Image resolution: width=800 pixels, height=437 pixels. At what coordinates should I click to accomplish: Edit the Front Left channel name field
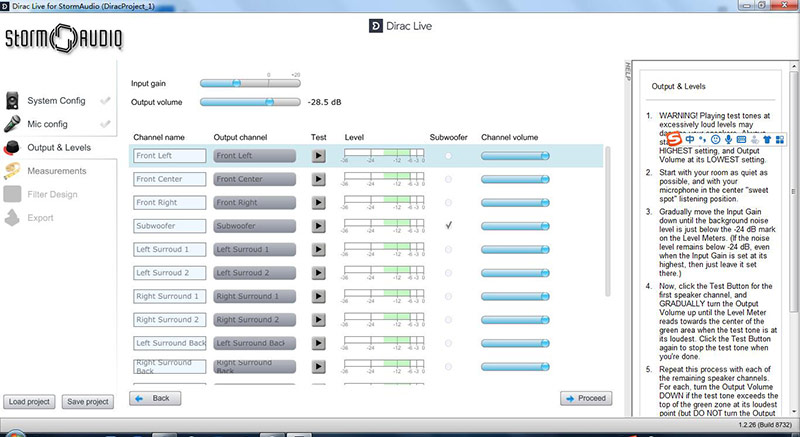[x=170, y=156]
